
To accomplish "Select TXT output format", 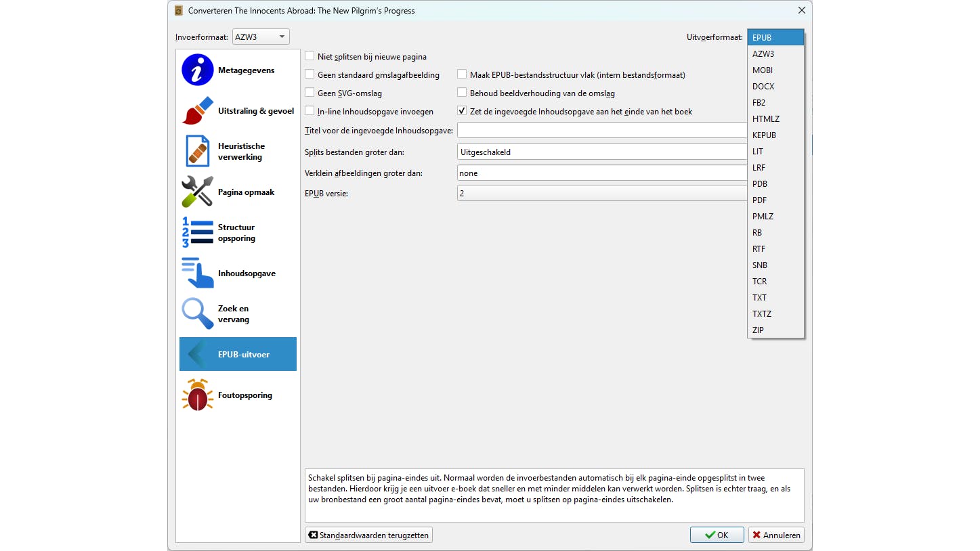I will (x=775, y=298).
